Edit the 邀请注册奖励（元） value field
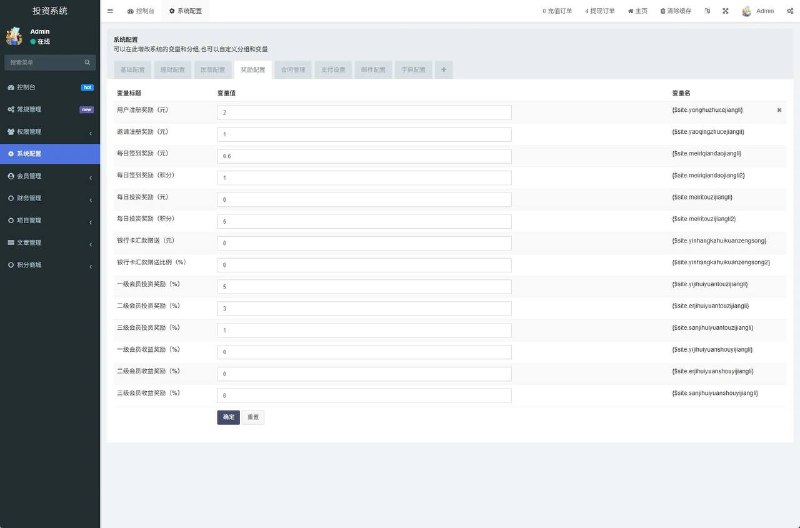The width and height of the screenshot is (800, 528). 364,134
